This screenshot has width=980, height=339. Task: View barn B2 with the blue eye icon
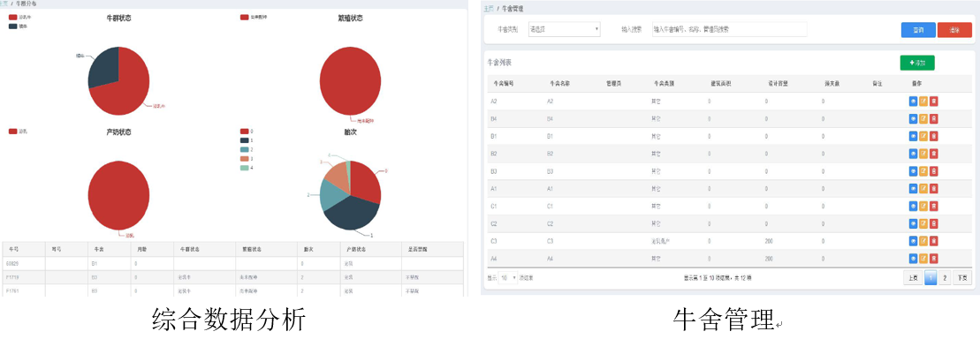coord(913,154)
